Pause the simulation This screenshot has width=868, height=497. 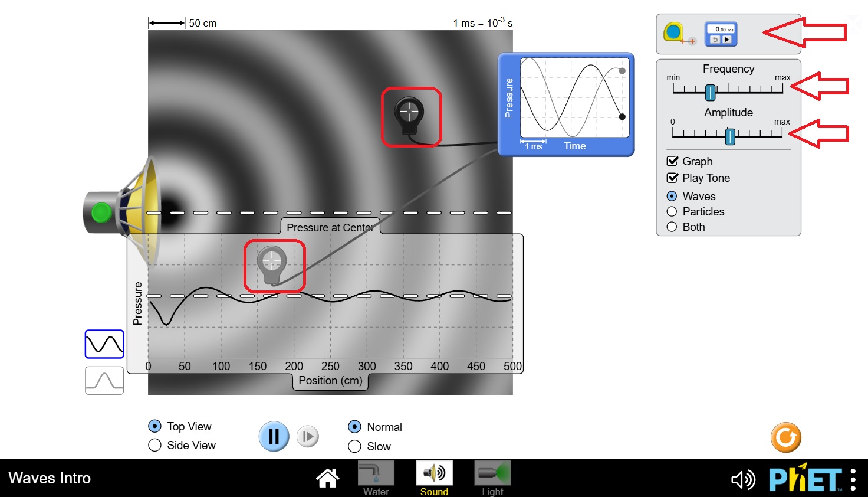274,437
